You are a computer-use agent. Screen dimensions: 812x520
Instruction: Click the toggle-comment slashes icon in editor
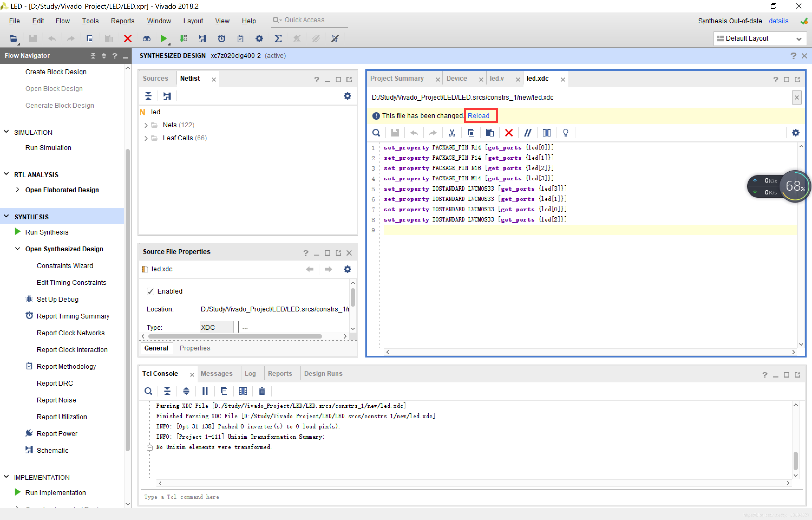[527, 133]
